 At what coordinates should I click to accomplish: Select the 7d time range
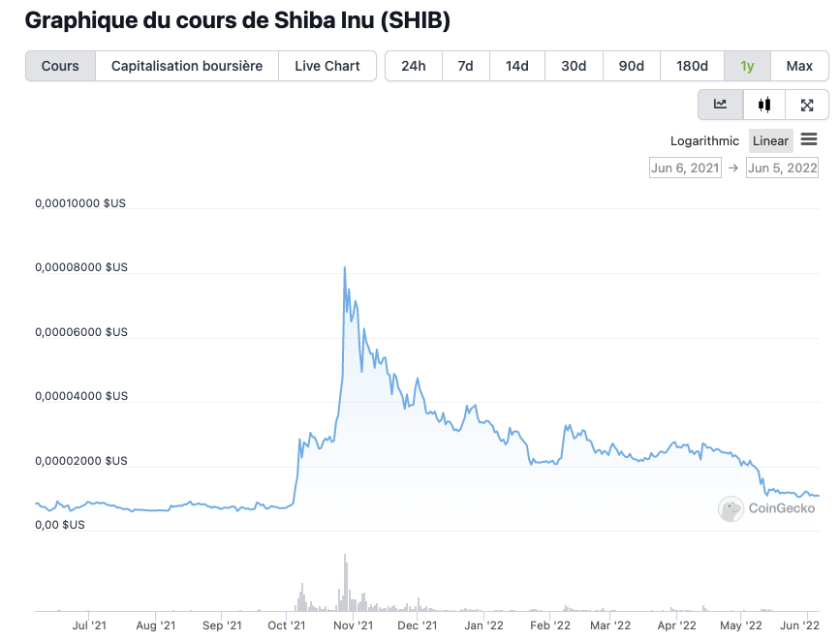465,66
